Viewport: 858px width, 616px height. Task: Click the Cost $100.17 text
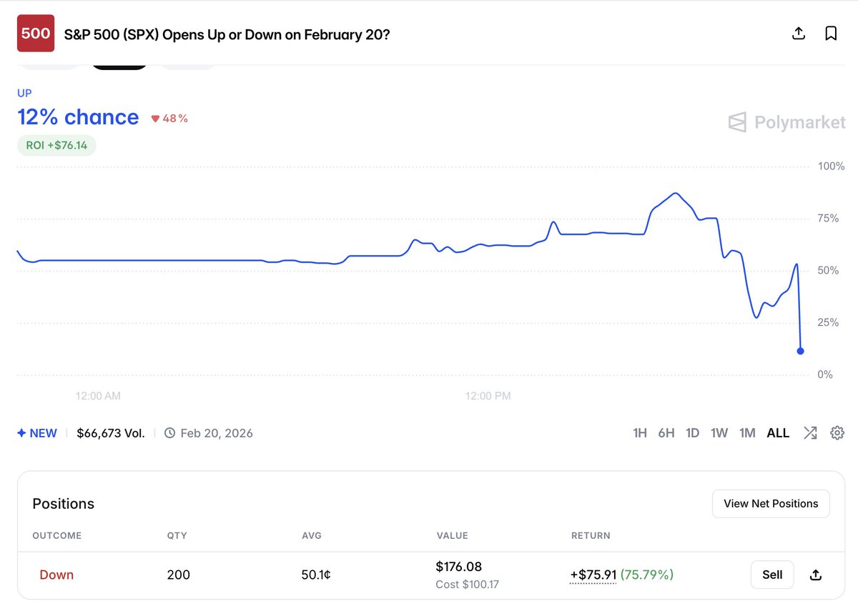468,585
